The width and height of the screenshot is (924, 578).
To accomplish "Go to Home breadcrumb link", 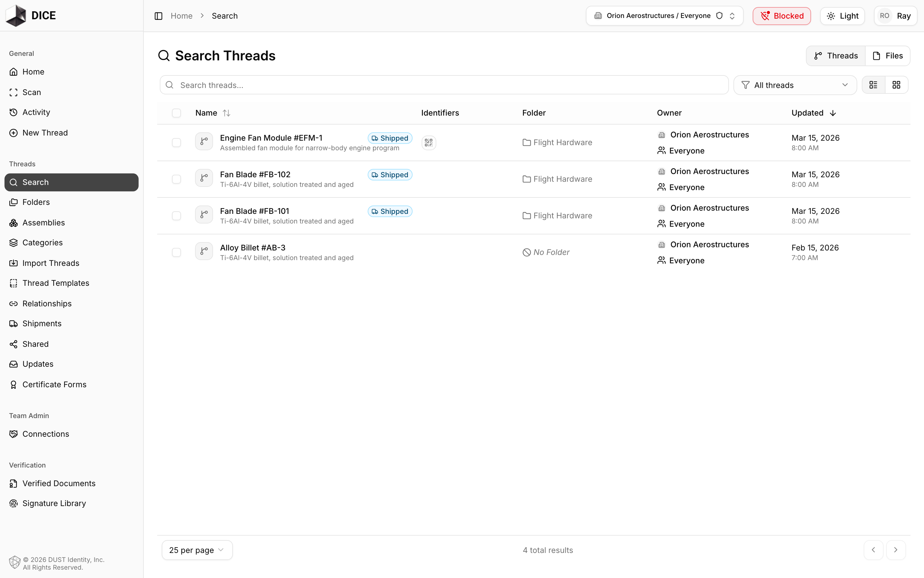I will tap(181, 16).
